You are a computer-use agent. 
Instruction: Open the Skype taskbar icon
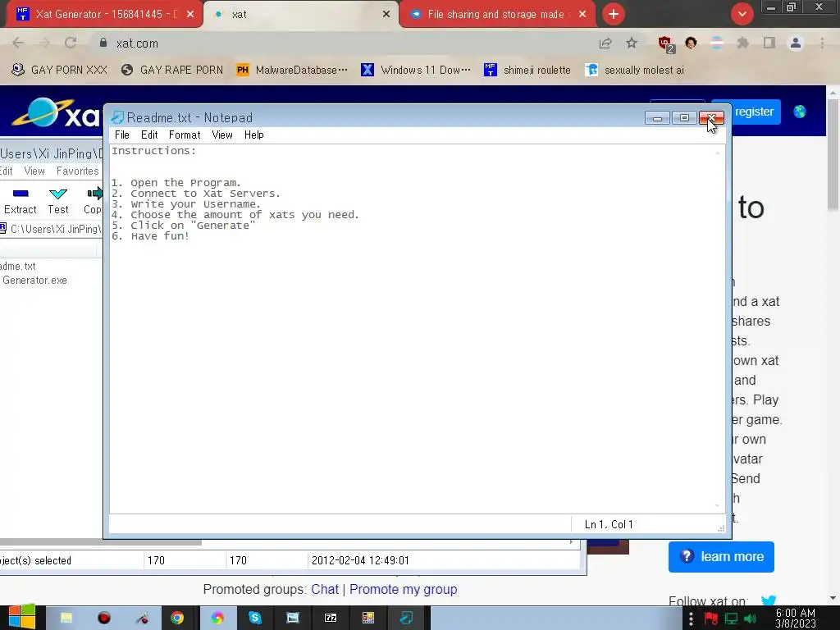[254, 619]
